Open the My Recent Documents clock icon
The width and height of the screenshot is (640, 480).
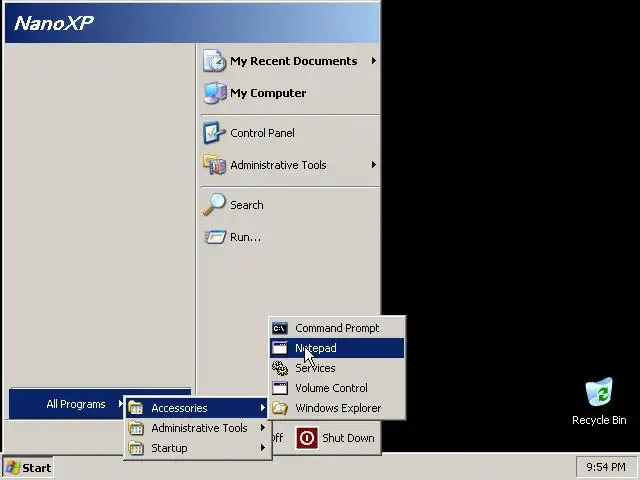pos(214,61)
